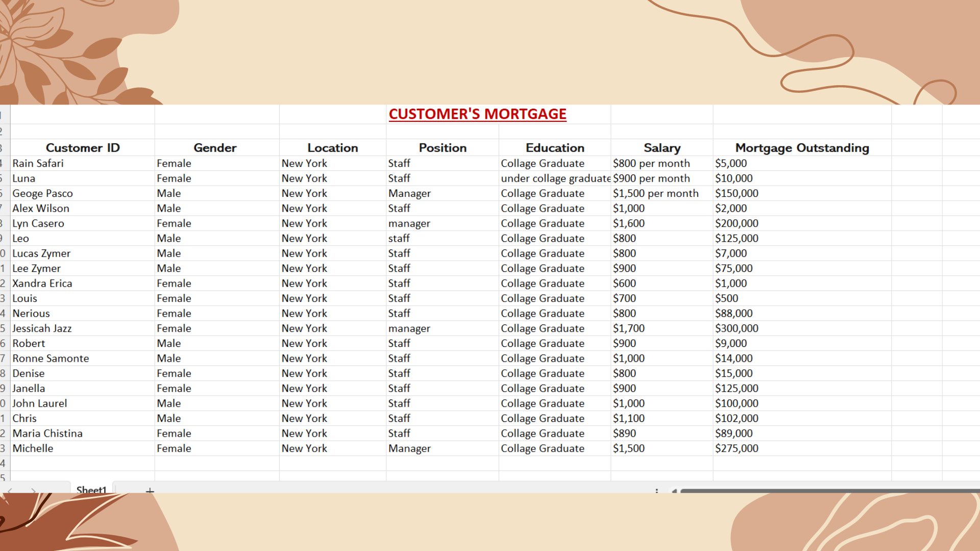Click the CUSTOMER'S MORTGAGE title cell
The height and width of the screenshot is (551, 980).
pyautogui.click(x=477, y=114)
